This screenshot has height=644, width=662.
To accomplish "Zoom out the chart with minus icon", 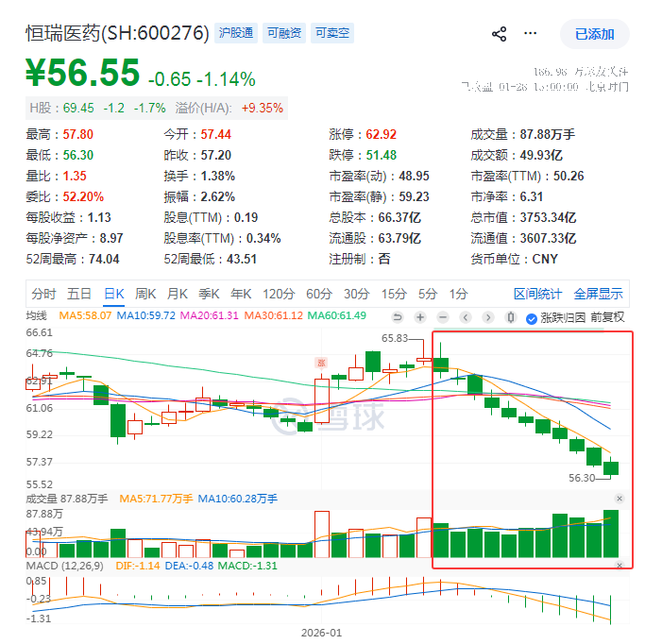I will click(x=443, y=317).
